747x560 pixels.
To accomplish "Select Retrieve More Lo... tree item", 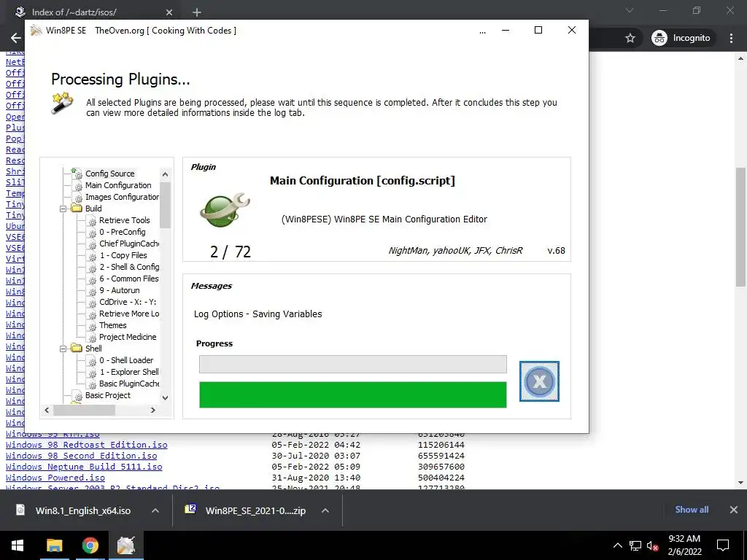I will click(129, 314).
